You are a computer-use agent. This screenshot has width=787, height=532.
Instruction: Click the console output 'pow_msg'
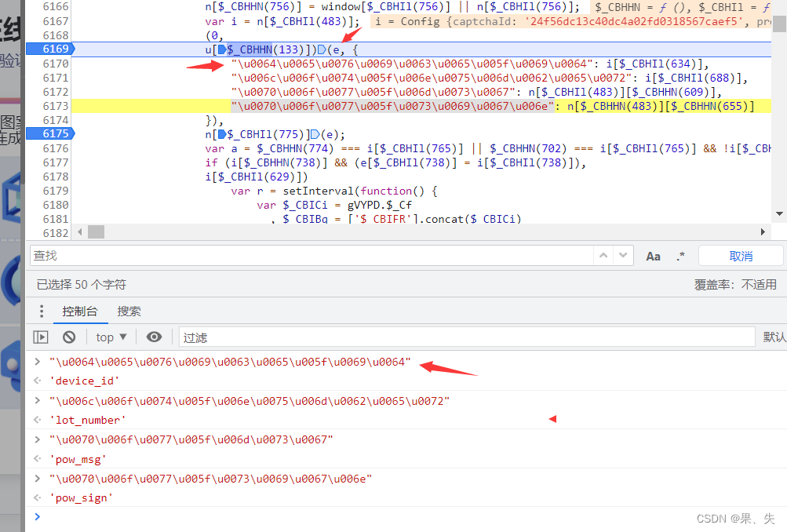tap(78, 459)
